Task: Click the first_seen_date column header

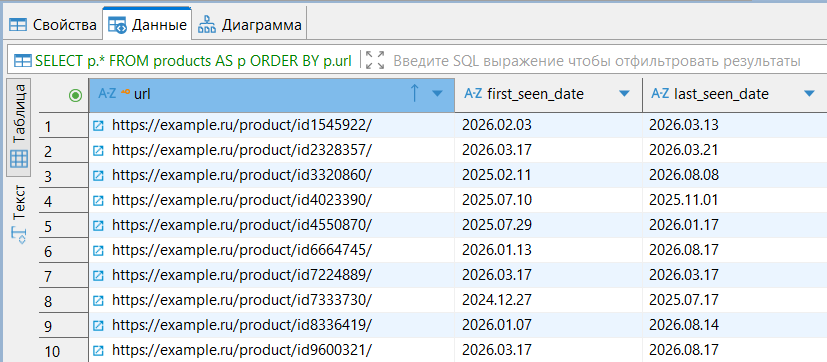Action: click(x=548, y=95)
